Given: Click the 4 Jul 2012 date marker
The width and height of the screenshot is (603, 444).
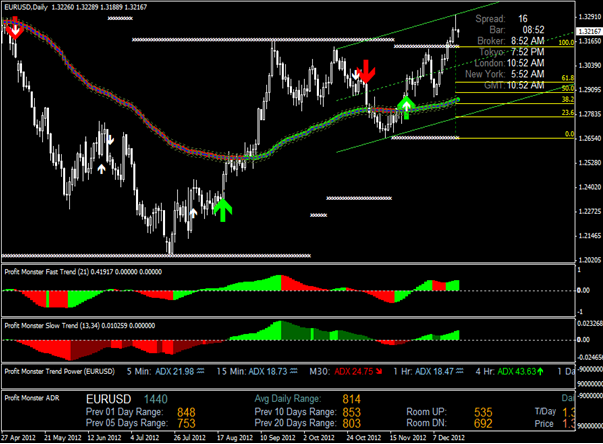Looking at the screenshot, I should click(145, 437).
